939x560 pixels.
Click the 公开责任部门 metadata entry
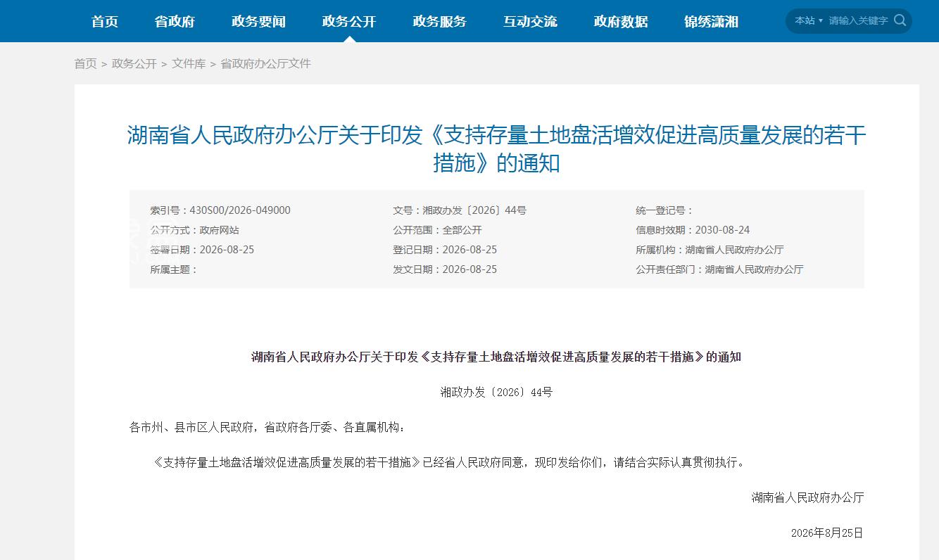719,269
